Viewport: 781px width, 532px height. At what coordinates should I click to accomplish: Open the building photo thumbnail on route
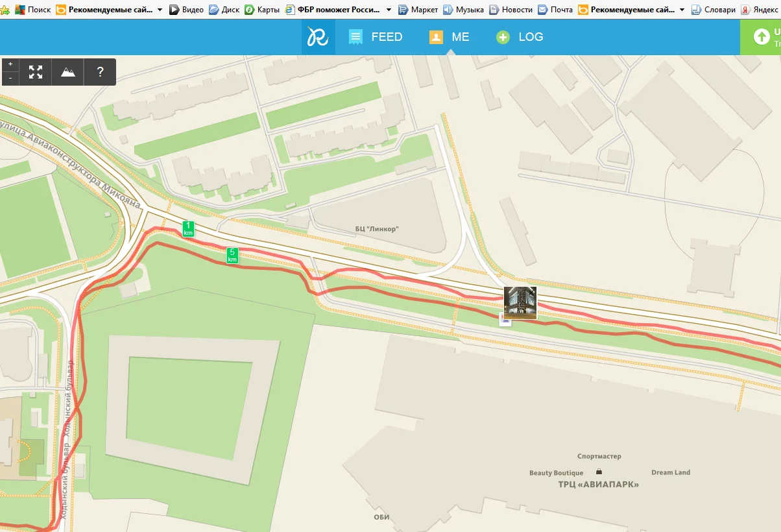point(520,303)
